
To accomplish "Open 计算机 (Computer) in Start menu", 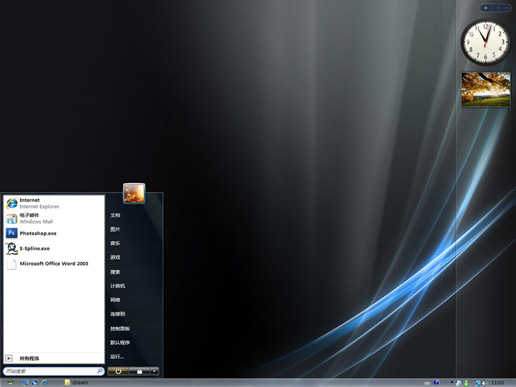I will tap(118, 286).
